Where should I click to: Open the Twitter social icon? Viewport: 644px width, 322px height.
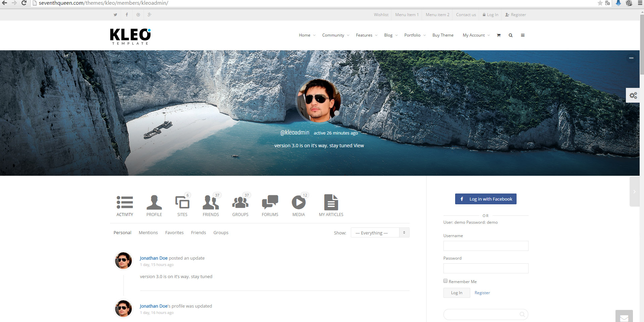pyautogui.click(x=115, y=15)
